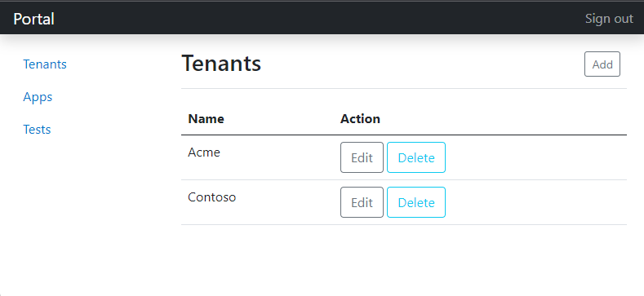
Task: Add a new tenant
Action: 602,64
